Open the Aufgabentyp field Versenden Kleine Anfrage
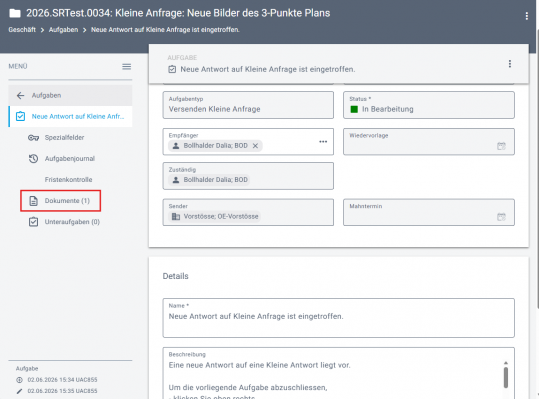This screenshot has height=399, width=539. pyautogui.click(x=248, y=105)
